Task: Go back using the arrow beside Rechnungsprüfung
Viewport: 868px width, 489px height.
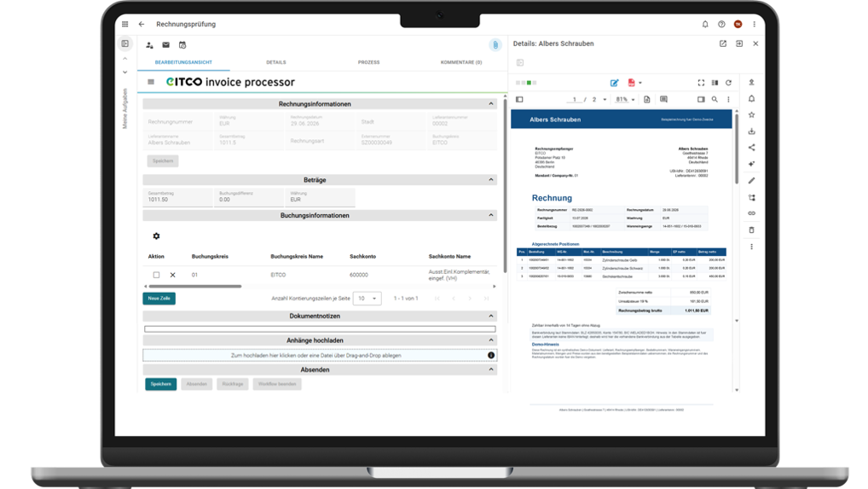Action: (x=142, y=25)
